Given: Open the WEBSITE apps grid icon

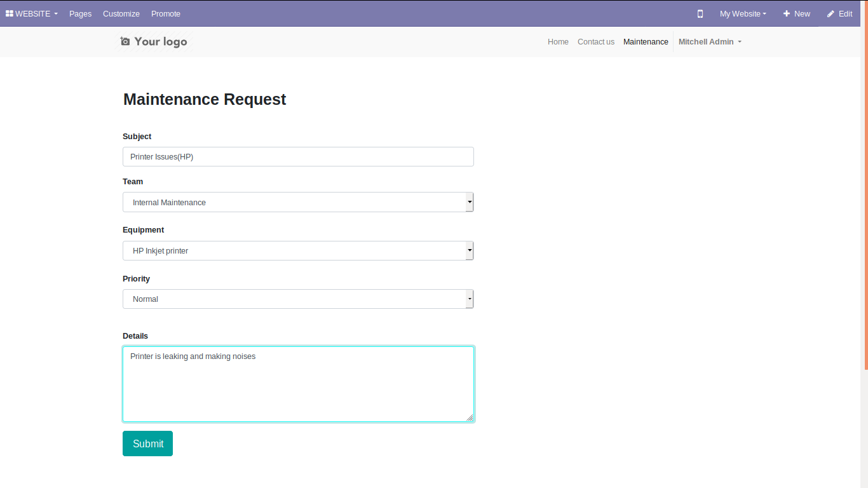Looking at the screenshot, I should pos(10,13).
